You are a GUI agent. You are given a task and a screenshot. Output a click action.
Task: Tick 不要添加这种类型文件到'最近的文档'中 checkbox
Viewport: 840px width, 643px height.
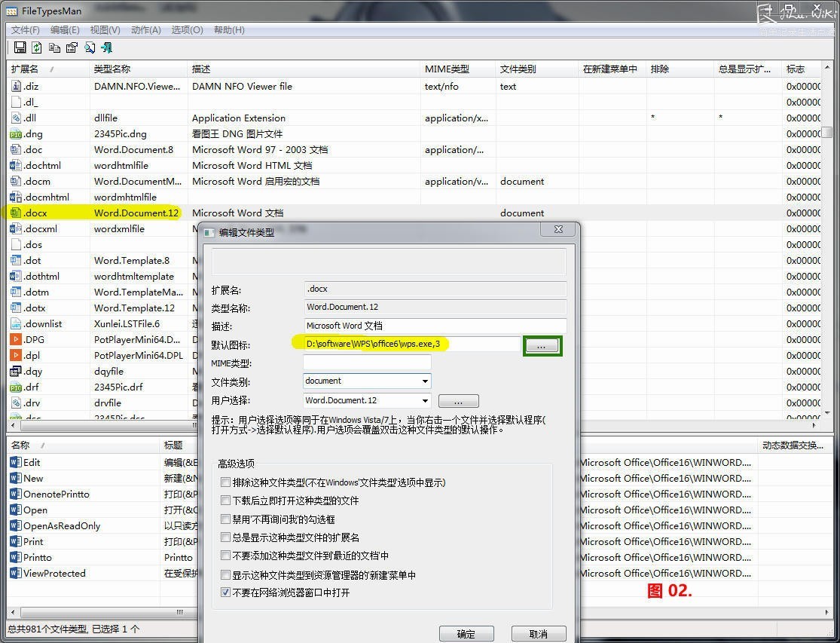225,556
